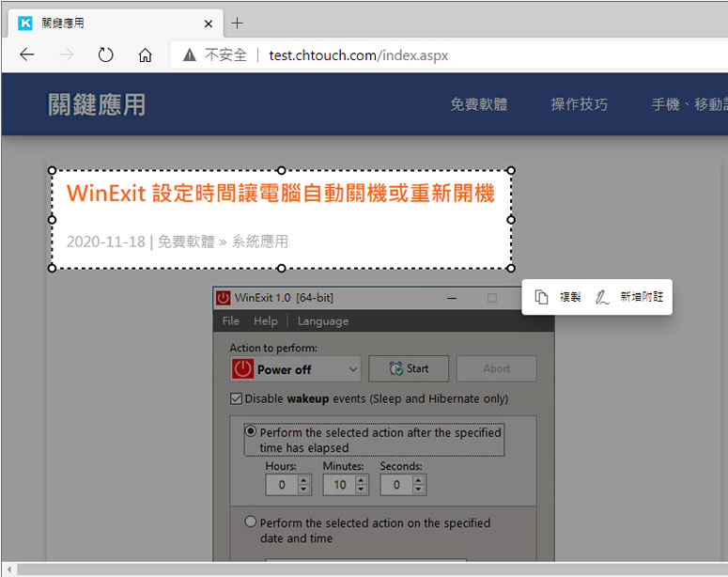Select the 關鍵應用 browser tab

click(114, 23)
